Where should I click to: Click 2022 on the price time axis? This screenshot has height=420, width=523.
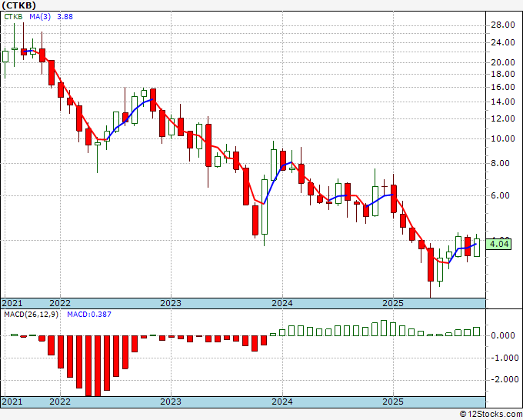pyautogui.click(x=60, y=303)
